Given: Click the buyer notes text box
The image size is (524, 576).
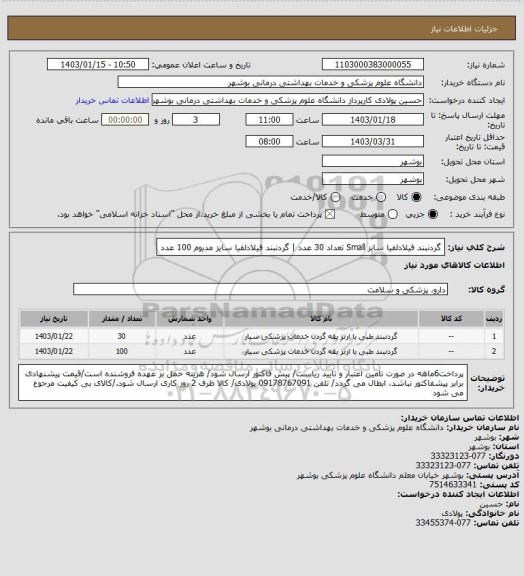Looking at the screenshot, I should [x=243, y=382].
